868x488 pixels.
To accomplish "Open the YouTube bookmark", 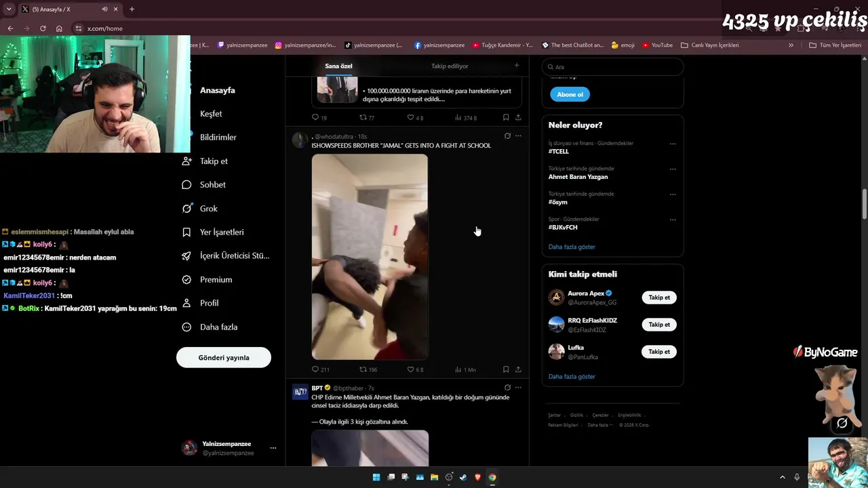I will coord(657,45).
